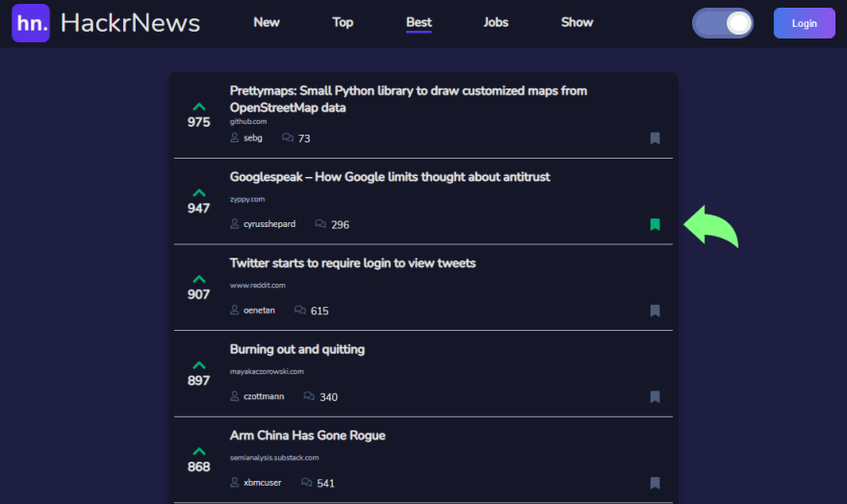Open comments icon next to 541
Image resolution: width=847 pixels, height=504 pixels.
306,483
